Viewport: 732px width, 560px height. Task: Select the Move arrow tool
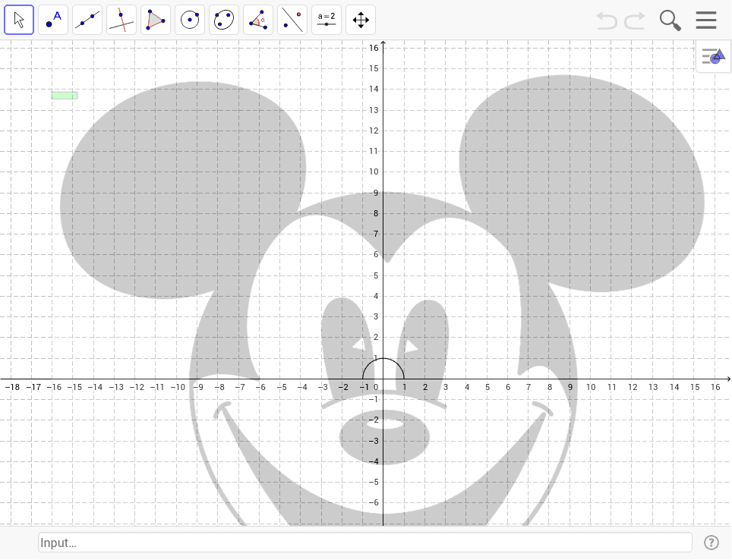click(19, 20)
